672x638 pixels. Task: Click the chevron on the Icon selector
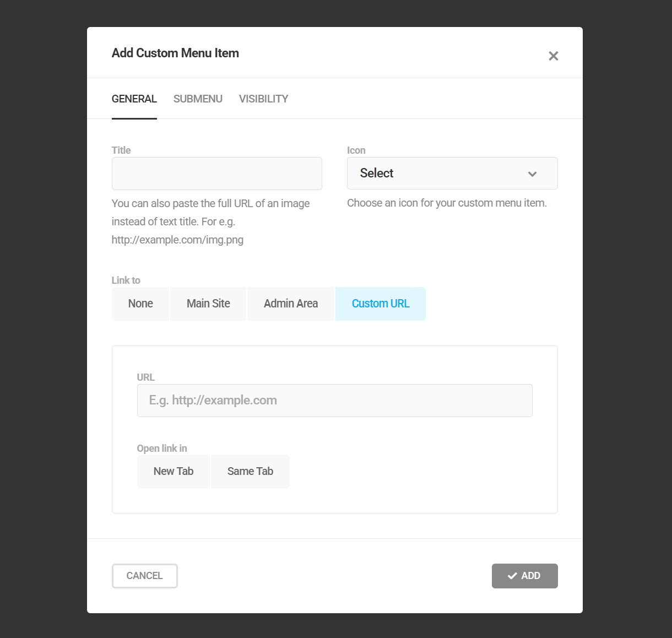coord(532,174)
